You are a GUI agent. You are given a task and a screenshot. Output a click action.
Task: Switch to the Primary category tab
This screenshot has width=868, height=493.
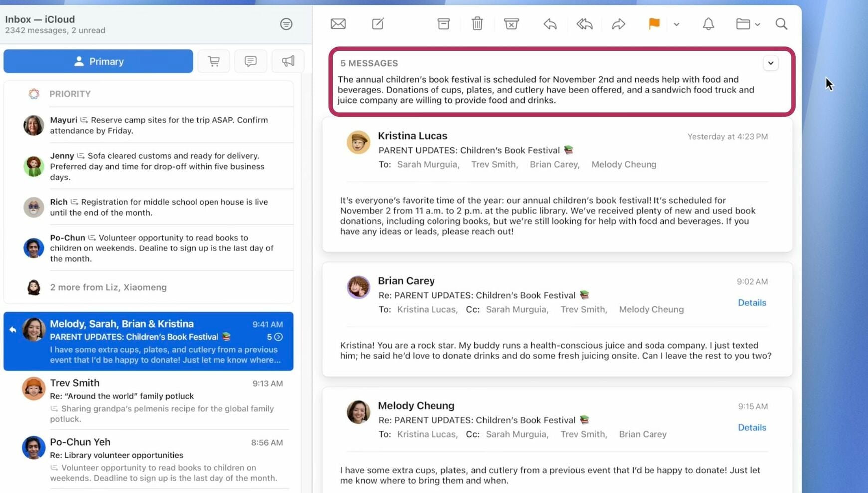[x=98, y=61]
